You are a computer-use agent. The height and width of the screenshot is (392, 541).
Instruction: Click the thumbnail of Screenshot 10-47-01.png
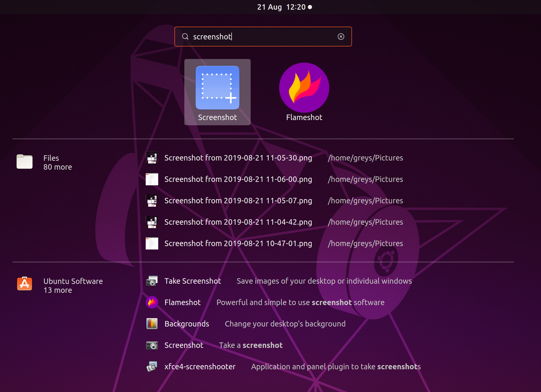pyautogui.click(x=152, y=243)
